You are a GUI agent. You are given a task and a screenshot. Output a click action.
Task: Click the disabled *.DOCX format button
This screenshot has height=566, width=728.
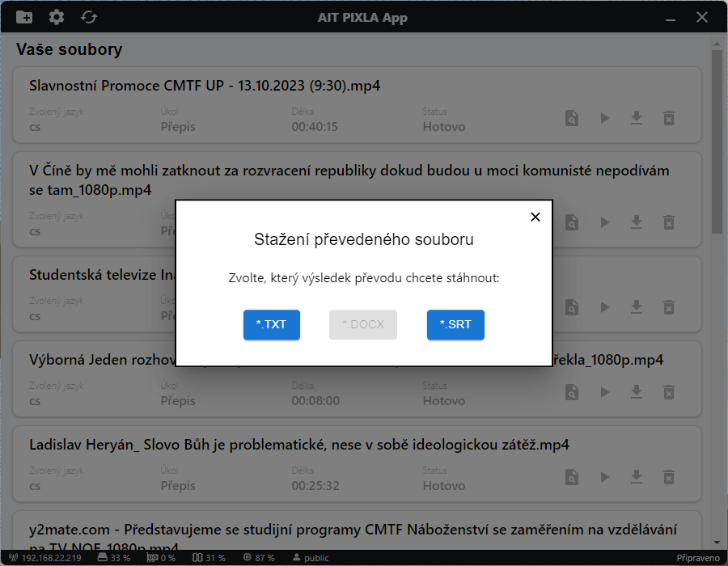(x=363, y=324)
